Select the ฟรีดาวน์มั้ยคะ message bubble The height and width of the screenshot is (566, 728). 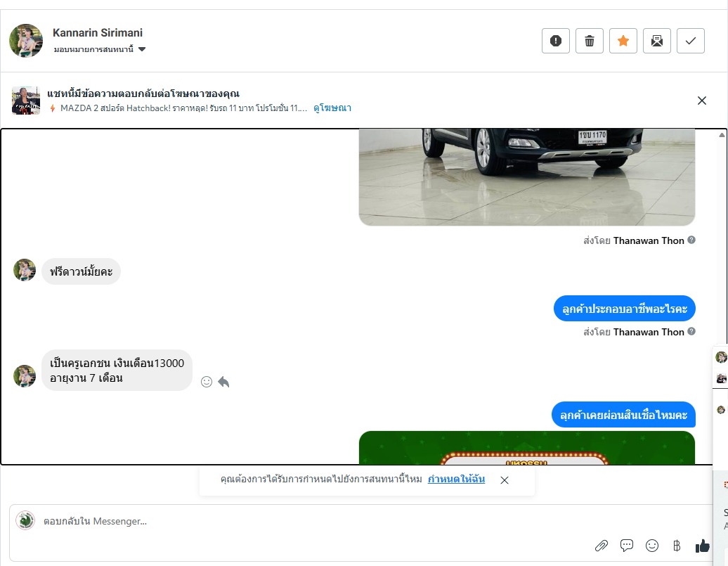pyautogui.click(x=82, y=271)
